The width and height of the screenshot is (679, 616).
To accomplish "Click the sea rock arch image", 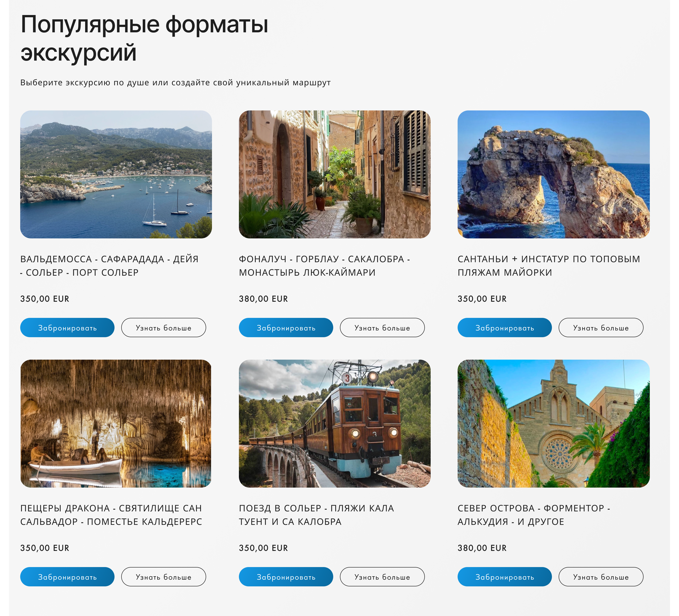I will (x=553, y=174).
